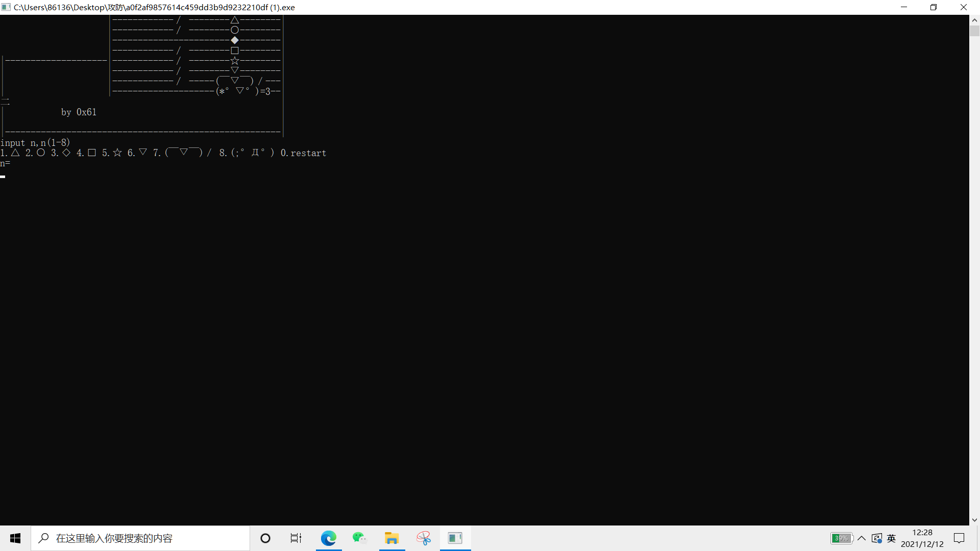
Task: Launch the scissors snipping app icon
Action: coord(424,538)
